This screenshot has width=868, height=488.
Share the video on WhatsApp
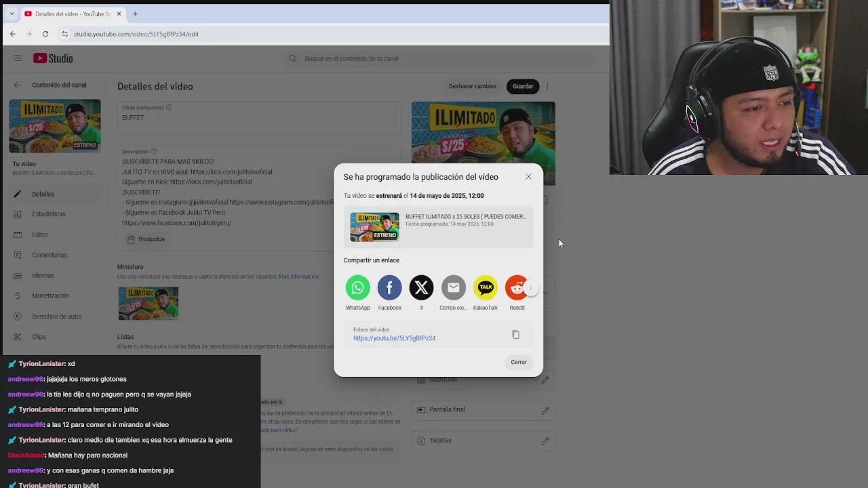(x=357, y=287)
